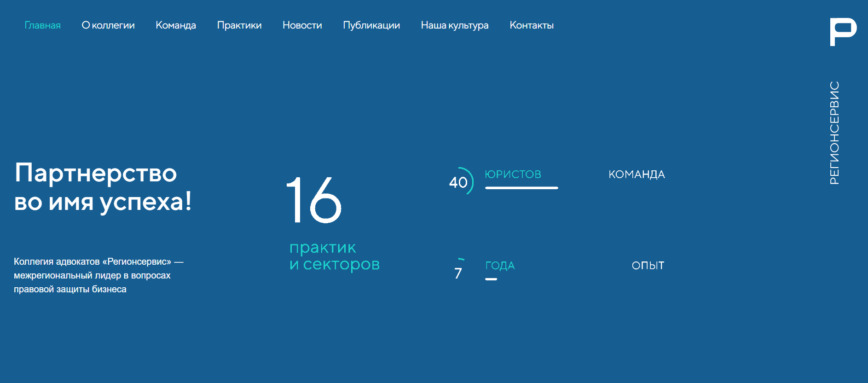Click the progress bar under ЮРИСТОВ
The width and height of the screenshot is (868, 383).
point(521,188)
